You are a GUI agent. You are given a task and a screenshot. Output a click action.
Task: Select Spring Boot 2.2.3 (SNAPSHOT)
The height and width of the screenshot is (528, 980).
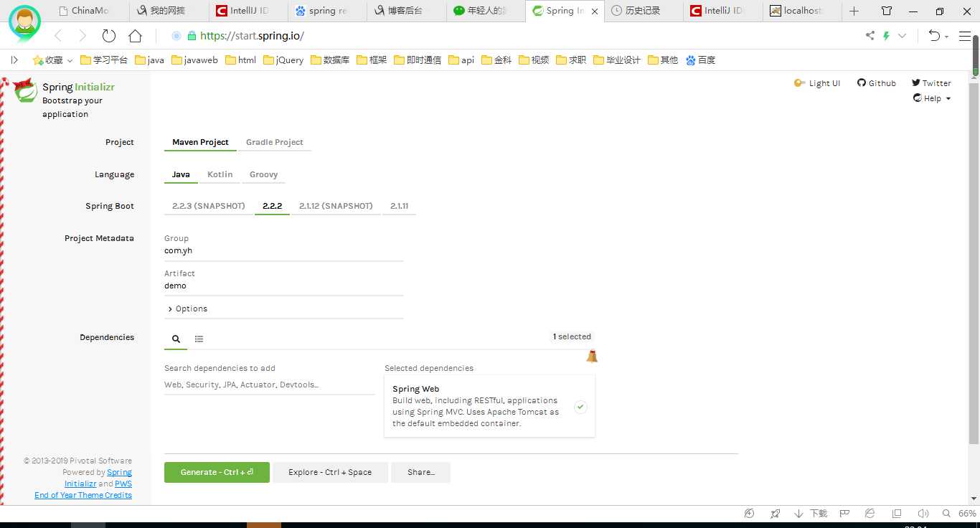[209, 207]
